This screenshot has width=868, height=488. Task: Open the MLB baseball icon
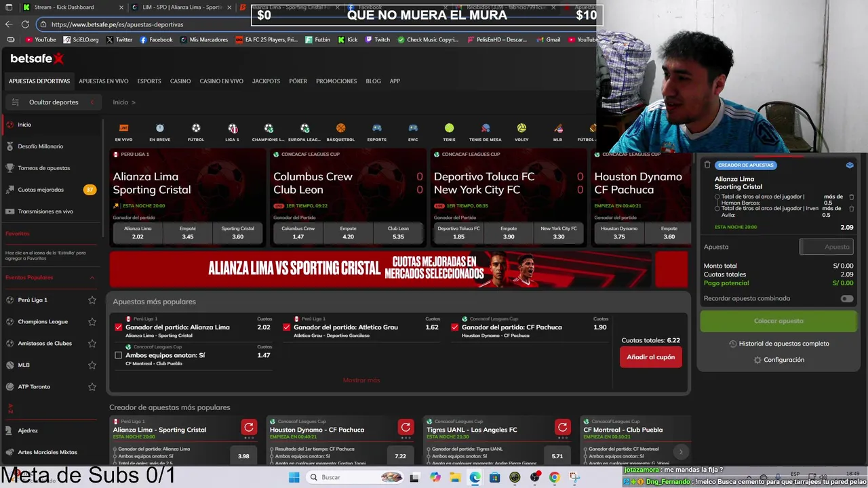pyautogui.click(x=557, y=128)
